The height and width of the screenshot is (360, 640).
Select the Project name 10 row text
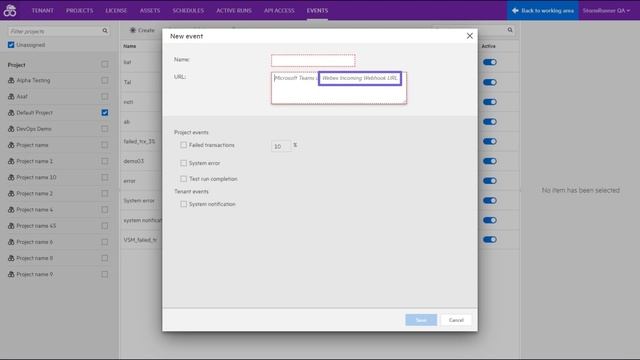[x=36, y=178]
